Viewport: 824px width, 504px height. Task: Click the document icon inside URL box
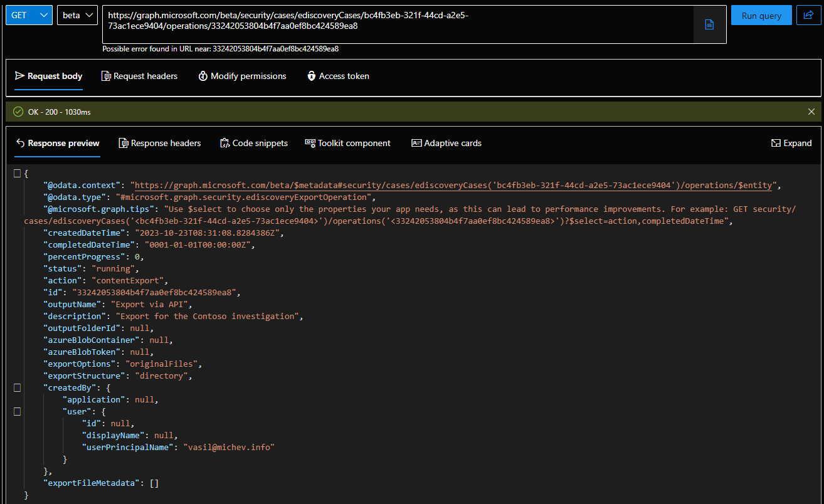(x=709, y=24)
